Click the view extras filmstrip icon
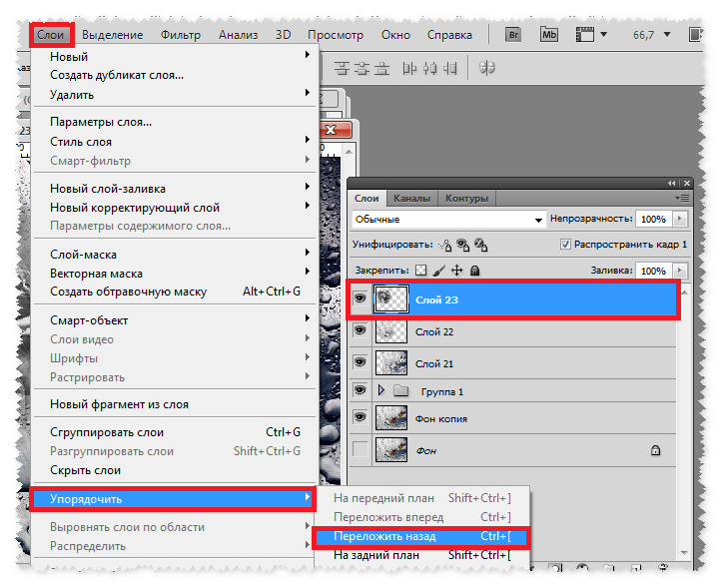722x588 pixels. click(585, 35)
